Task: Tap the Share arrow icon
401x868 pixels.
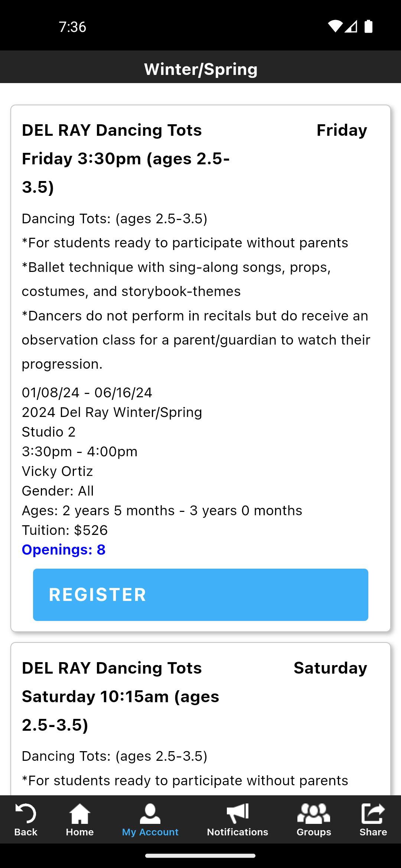Action: 373,813
